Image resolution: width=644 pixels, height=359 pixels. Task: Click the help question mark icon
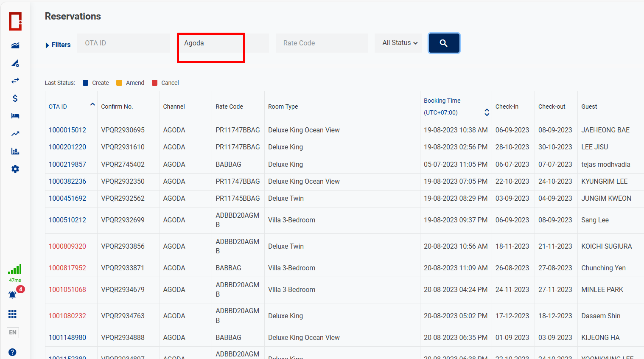(x=13, y=352)
